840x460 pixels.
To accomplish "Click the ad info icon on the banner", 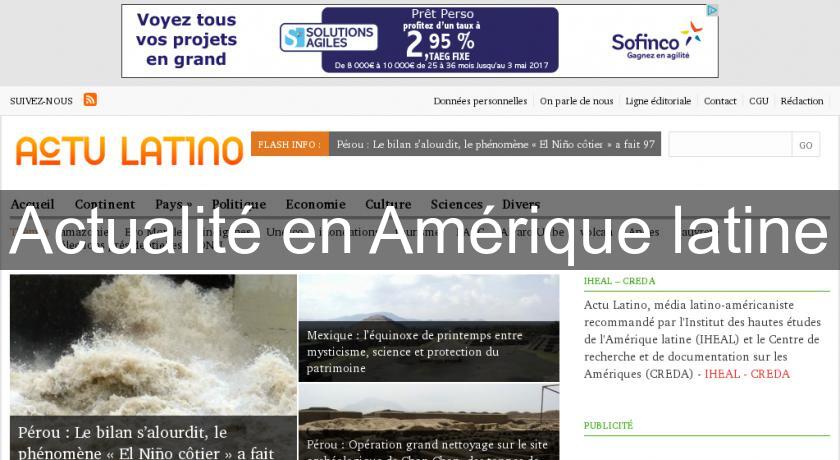I will coord(712,10).
